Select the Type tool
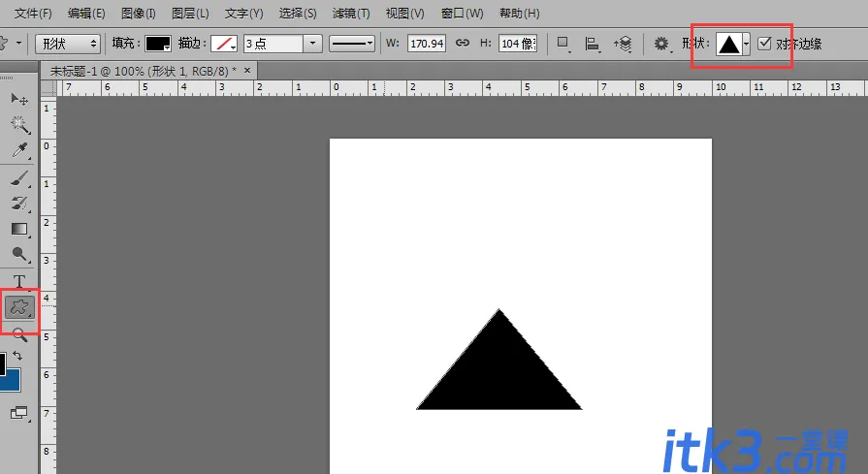Screen dimensions: 868x474 coord(19,281)
